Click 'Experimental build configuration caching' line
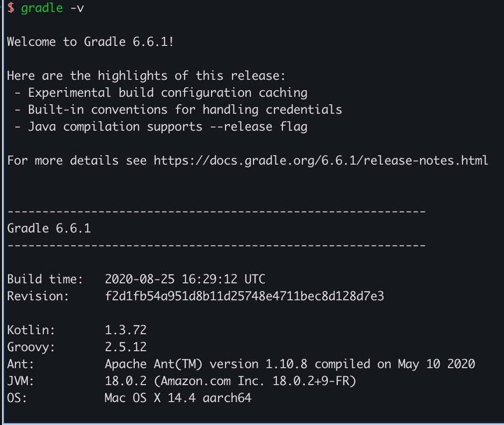This screenshot has height=425, width=504. click(x=168, y=93)
